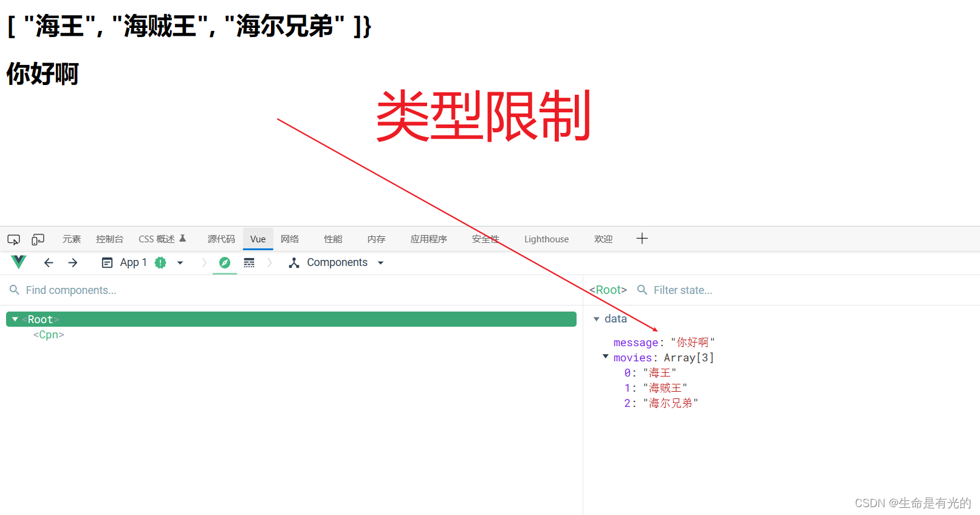Select the Cpn component
Screen dimensions: 980x515
tap(49, 335)
